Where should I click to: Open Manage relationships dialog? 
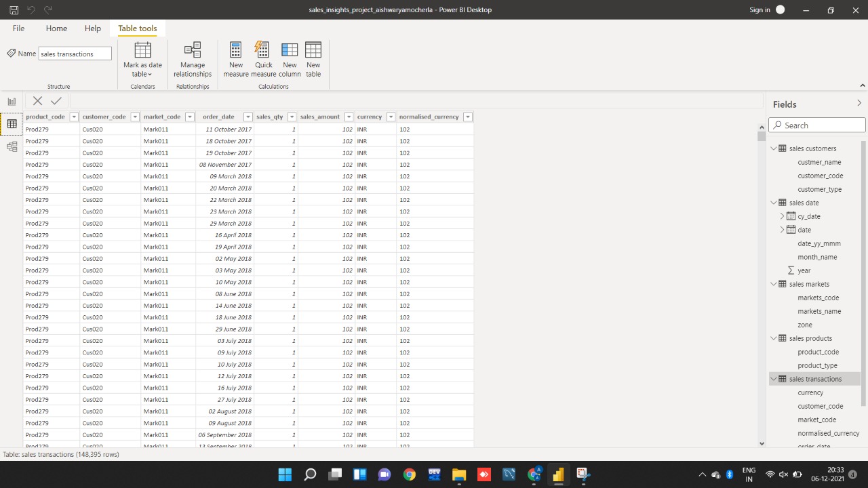(193, 60)
